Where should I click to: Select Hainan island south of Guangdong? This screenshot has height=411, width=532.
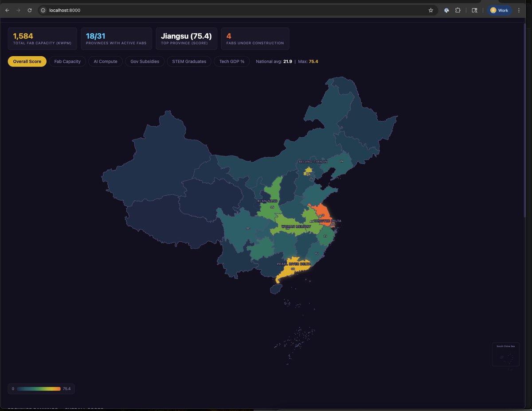click(275, 288)
